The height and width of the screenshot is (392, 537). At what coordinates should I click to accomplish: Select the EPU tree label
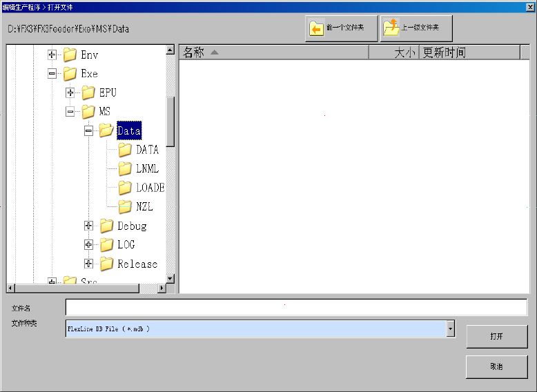[x=108, y=92]
